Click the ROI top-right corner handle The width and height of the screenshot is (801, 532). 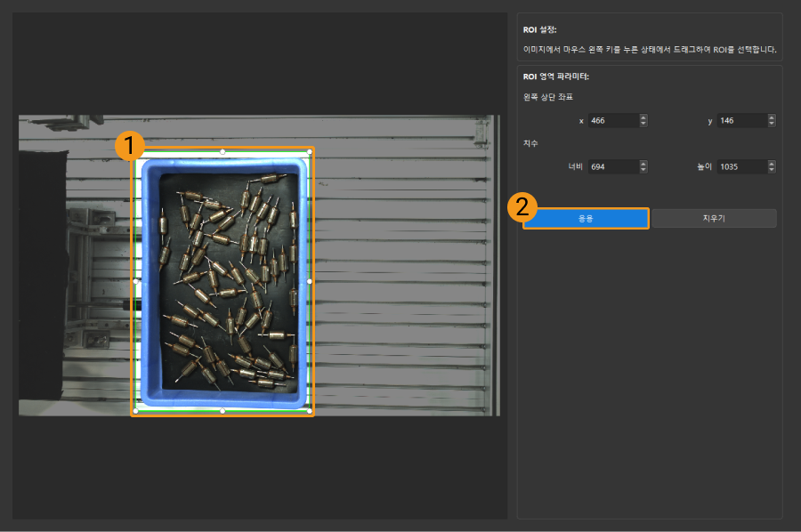pyautogui.click(x=310, y=151)
